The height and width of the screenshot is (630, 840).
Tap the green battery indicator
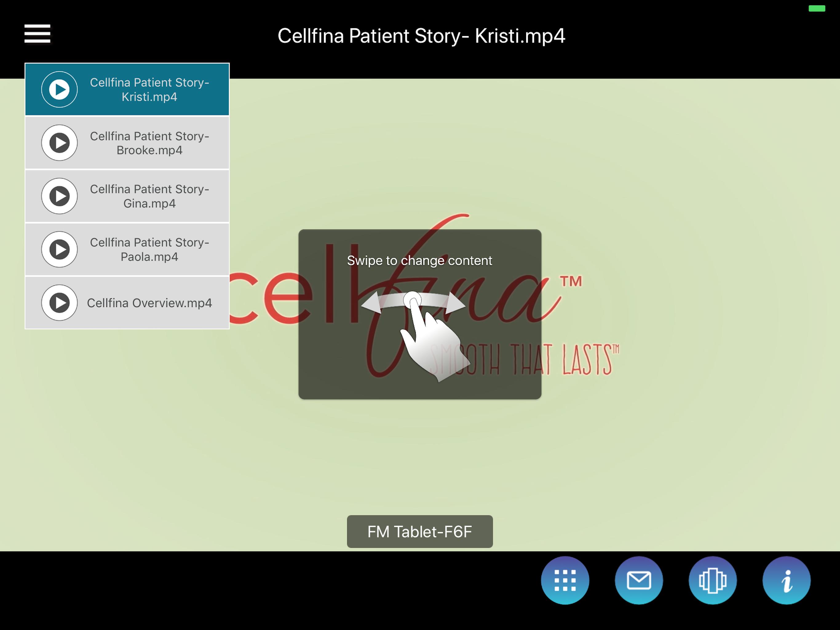(x=816, y=9)
